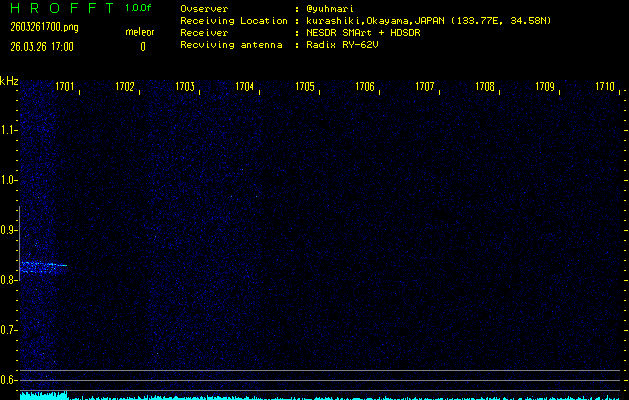Screen dimensions: 629x400
Task: Click the kHz axis unit label
Action: click(x=9, y=81)
